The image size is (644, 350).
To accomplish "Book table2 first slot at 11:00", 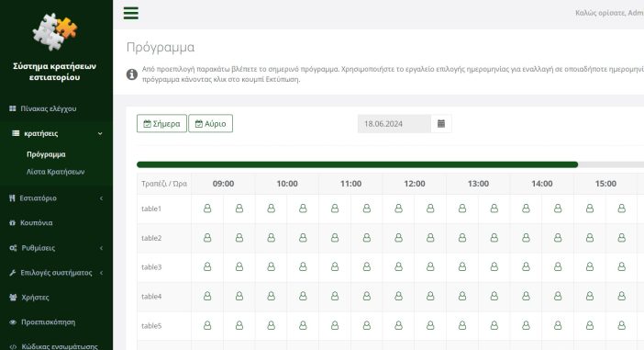I will coord(335,238).
